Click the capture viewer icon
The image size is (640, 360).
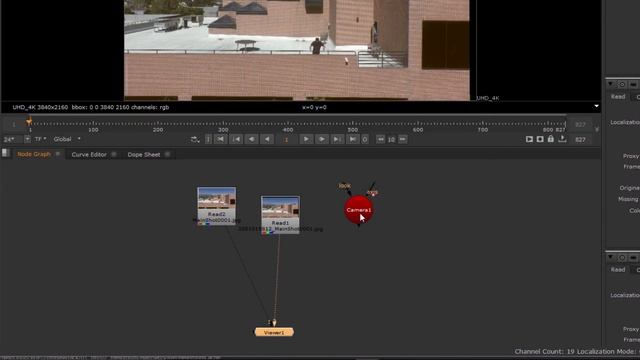tap(540, 139)
